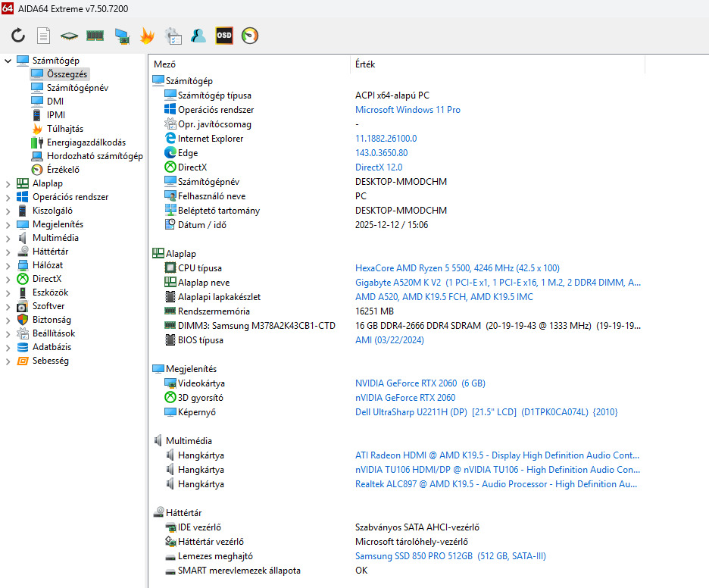This screenshot has height=588, width=709.
Task: Expand the Multimédia tree node
Action: (x=8, y=238)
